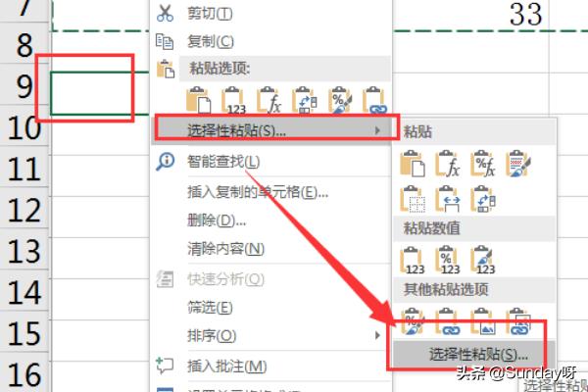
Task: Choose 筛选(E) menu entry
Action: 210,307
